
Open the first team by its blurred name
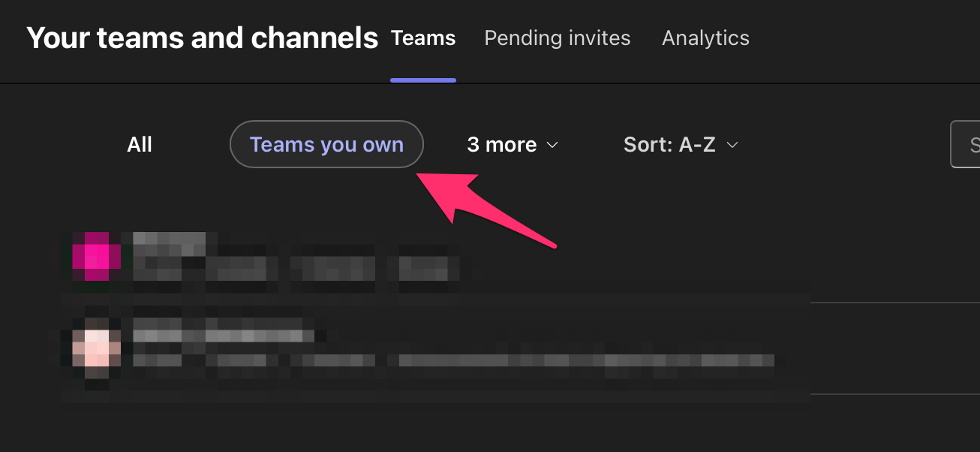click(x=170, y=244)
